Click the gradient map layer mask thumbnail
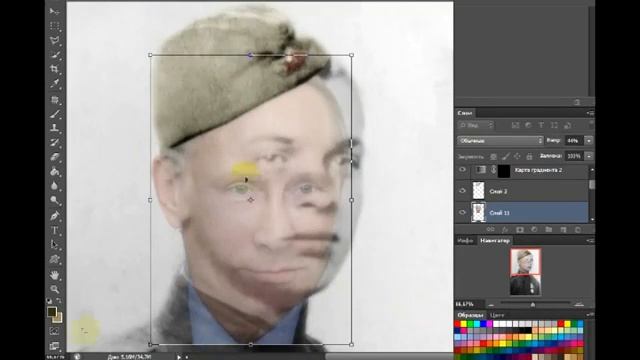This screenshot has width=640, height=360. click(x=504, y=171)
